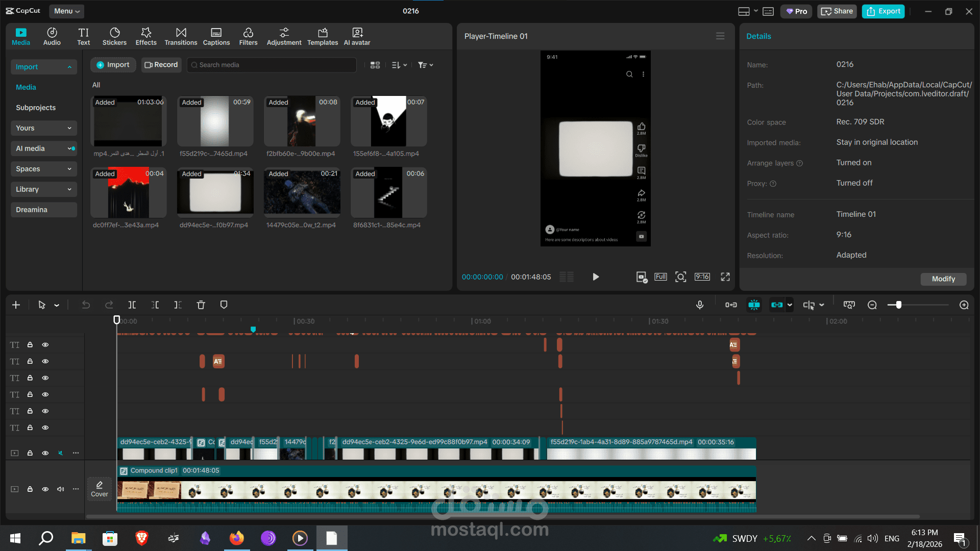
Task: Open the Menu dropdown at top left
Action: click(66, 11)
